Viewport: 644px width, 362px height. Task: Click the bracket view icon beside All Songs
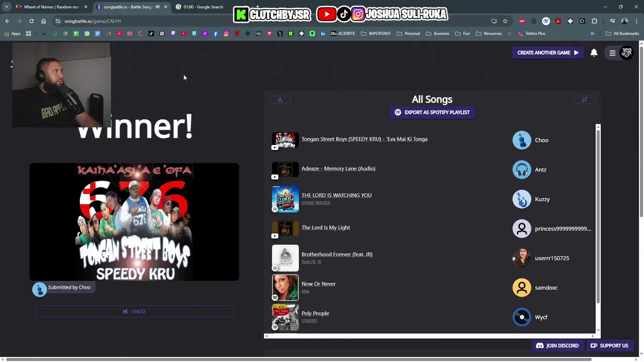[x=280, y=100]
